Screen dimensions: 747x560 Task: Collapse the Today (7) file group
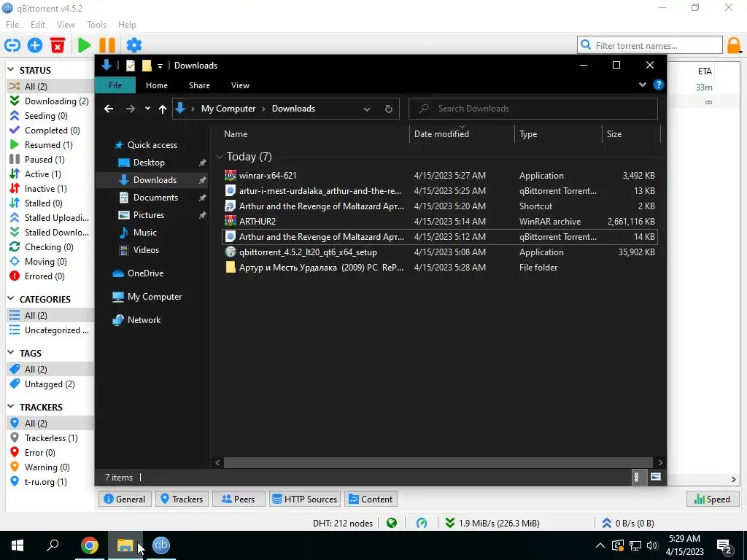click(220, 157)
